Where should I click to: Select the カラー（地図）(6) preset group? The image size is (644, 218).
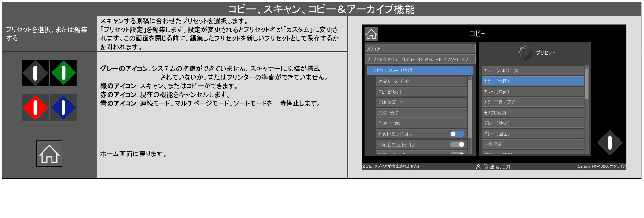(x=533, y=71)
